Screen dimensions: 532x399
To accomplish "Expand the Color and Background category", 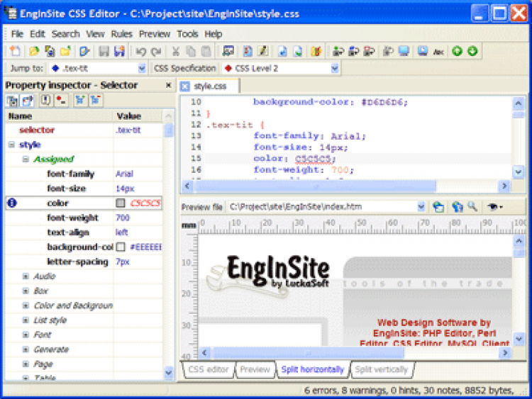I will pyautogui.click(x=26, y=305).
